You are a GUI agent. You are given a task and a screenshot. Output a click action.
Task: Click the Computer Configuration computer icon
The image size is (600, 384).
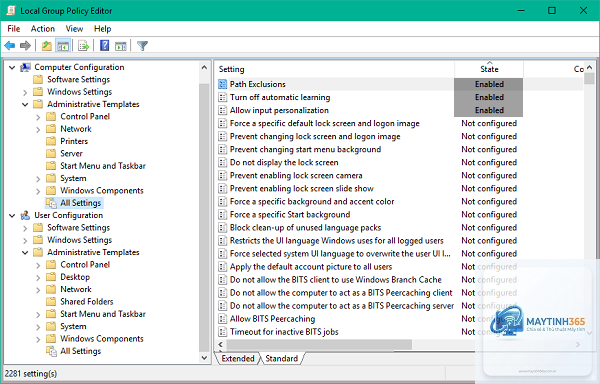(25, 67)
